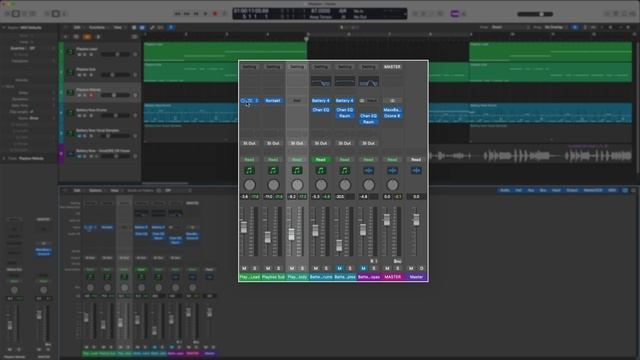Click the play transport button
Screen dimensions: 640x360
(x=205, y=14)
